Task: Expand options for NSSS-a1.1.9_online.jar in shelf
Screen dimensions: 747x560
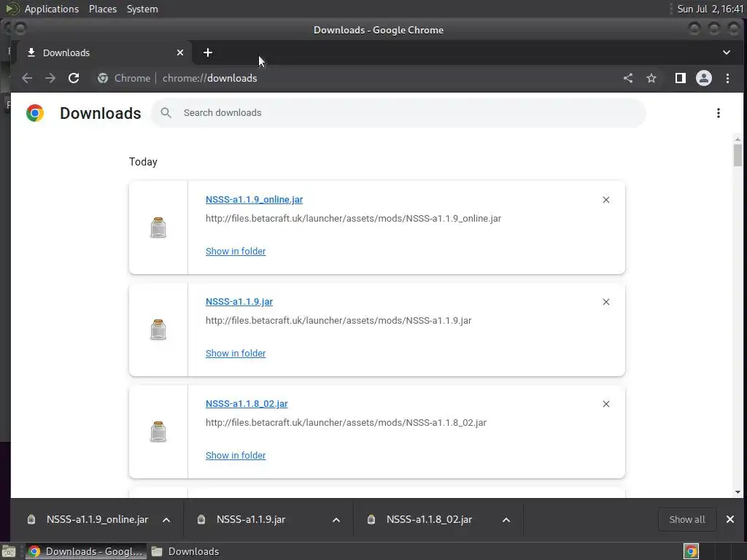Action: coord(166,519)
